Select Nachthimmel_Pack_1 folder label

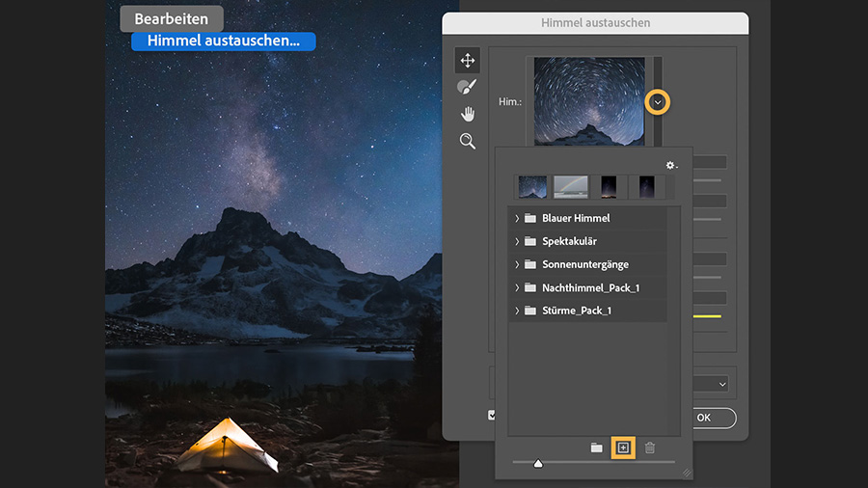point(590,287)
